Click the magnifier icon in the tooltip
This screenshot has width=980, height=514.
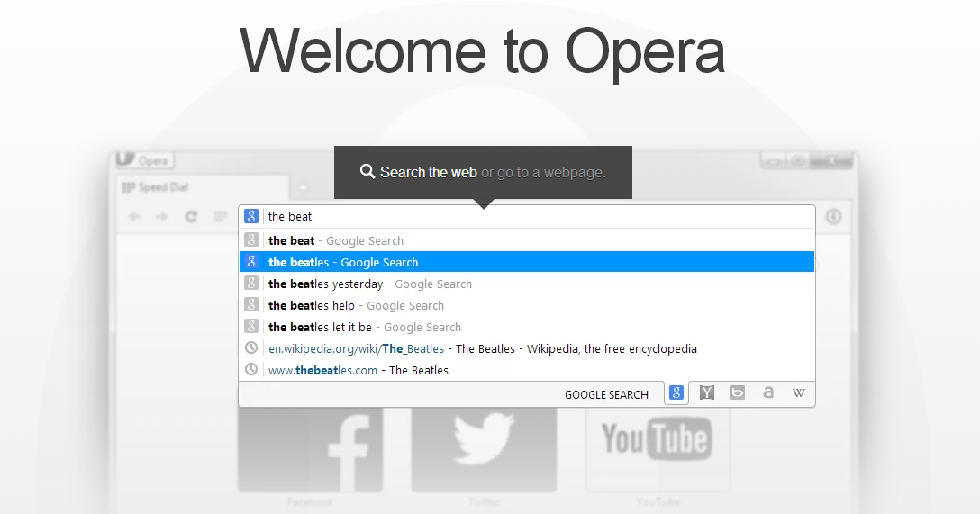click(367, 171)
